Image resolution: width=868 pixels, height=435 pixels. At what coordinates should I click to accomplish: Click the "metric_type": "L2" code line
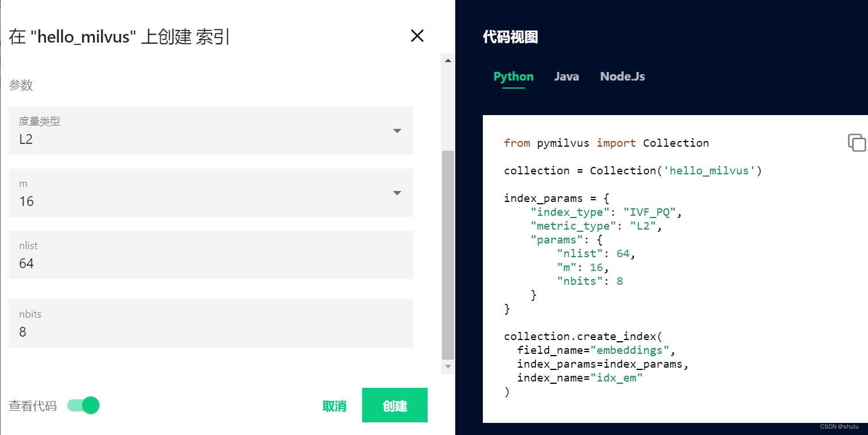[597, 226]
